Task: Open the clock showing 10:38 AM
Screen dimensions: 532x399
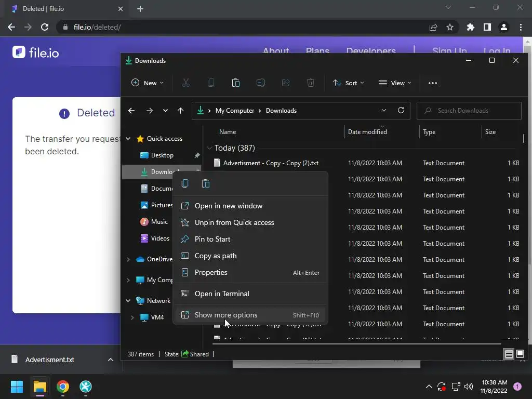Action: coord(494,387)
